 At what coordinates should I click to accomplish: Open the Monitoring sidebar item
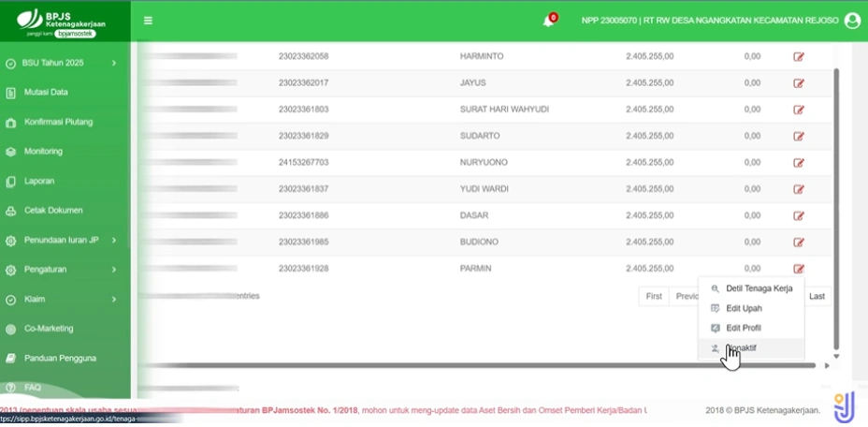click(x=43, y=151)
